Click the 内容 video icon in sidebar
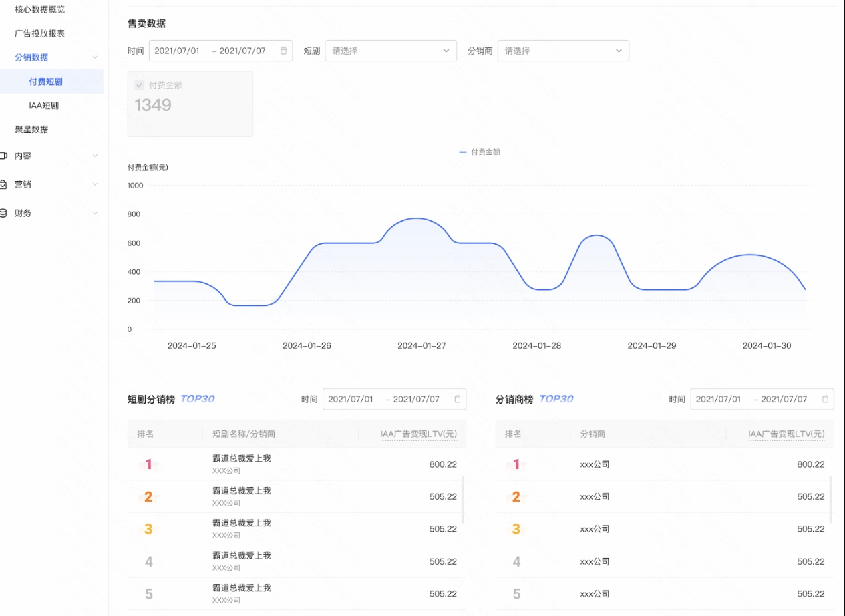 pyautogui.click(x=3, y=156)
